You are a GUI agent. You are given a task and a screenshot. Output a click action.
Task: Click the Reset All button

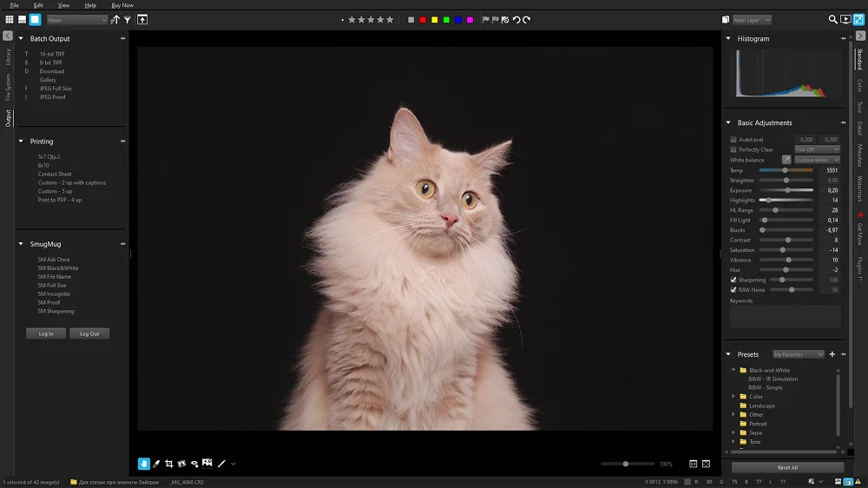[787, 467]
